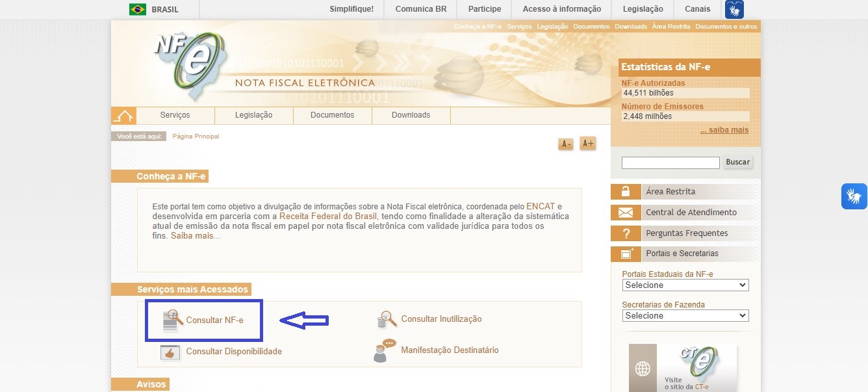Open the Consultar NF-e link

pos(214,320)
